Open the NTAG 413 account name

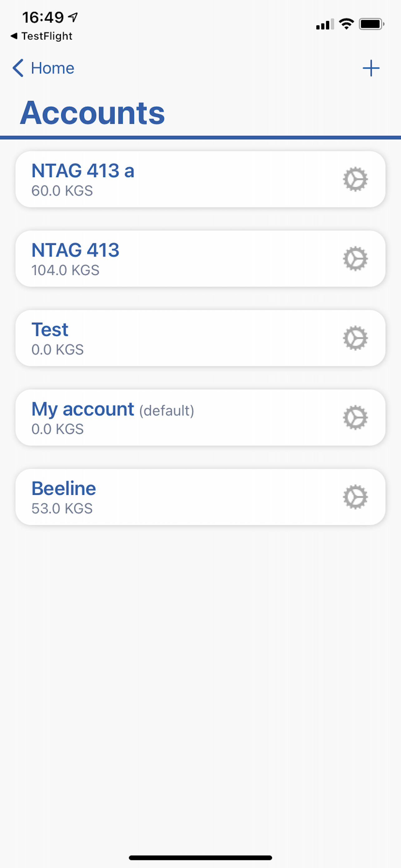pyautogui.click(x=75, y=250)
